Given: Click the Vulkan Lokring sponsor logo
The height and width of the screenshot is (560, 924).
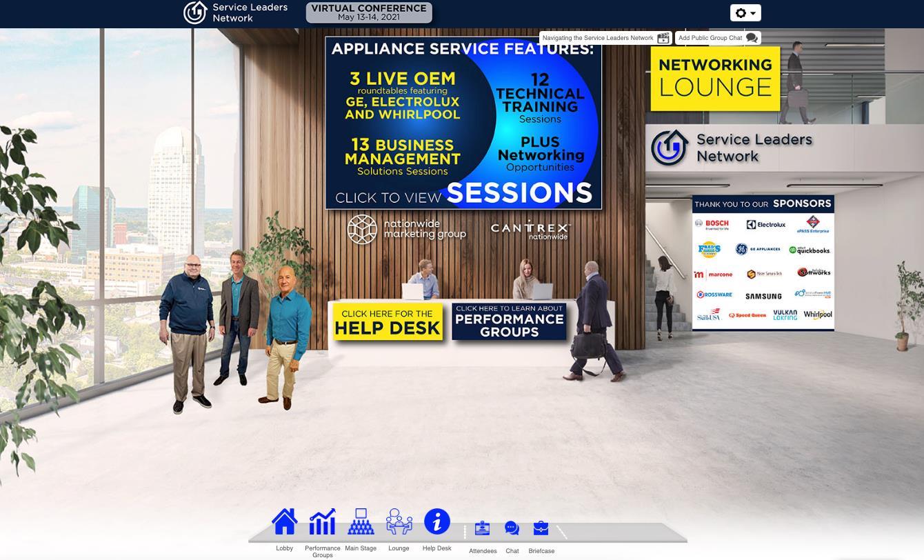Looking at the screenshot, I should coord(785,314).
